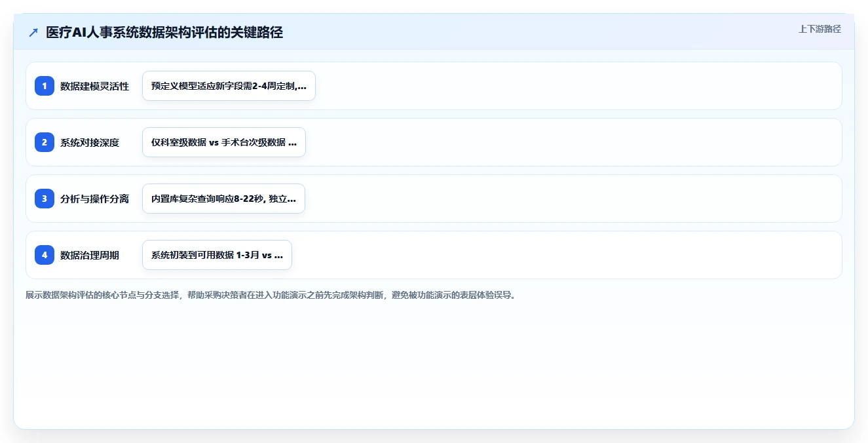Open the 仅科室级数据 vs 手术台次级数据 chip
The image size is (868, 443).
224,142
